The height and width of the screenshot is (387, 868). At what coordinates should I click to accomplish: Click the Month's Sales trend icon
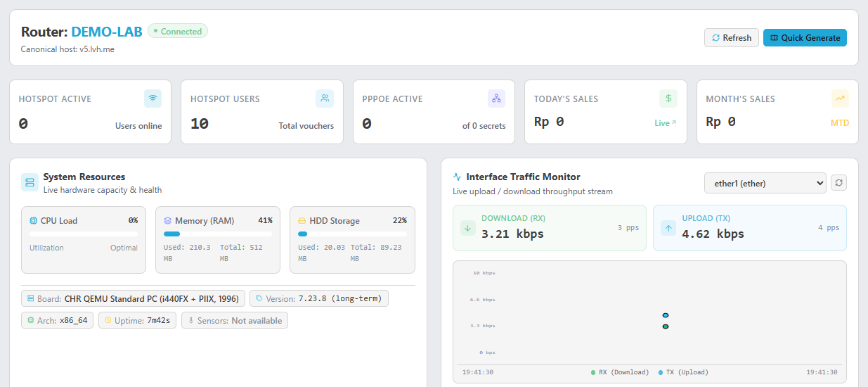[x=840, y=99]
